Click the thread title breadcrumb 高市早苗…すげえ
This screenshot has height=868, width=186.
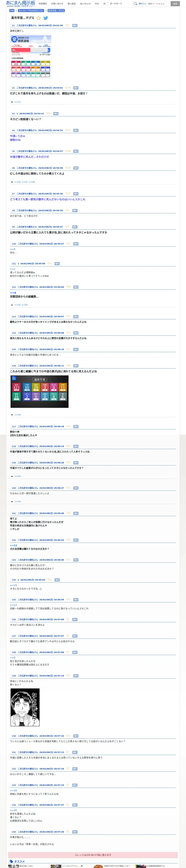point(56,10)
